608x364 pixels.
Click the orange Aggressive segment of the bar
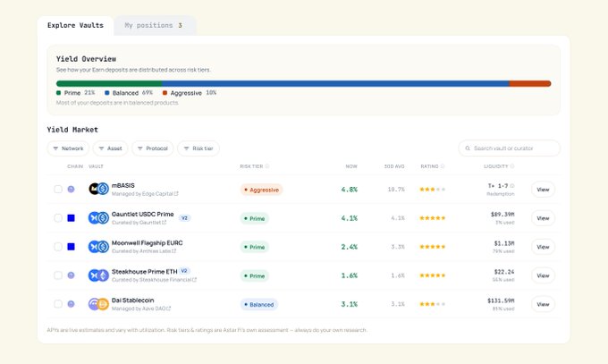pyautogui.click(x=530, y=83)
